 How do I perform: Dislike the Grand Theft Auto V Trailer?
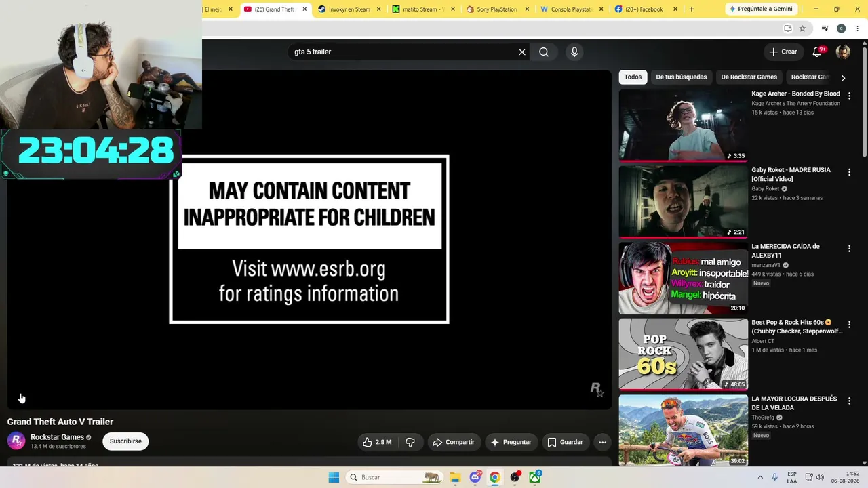410,442
